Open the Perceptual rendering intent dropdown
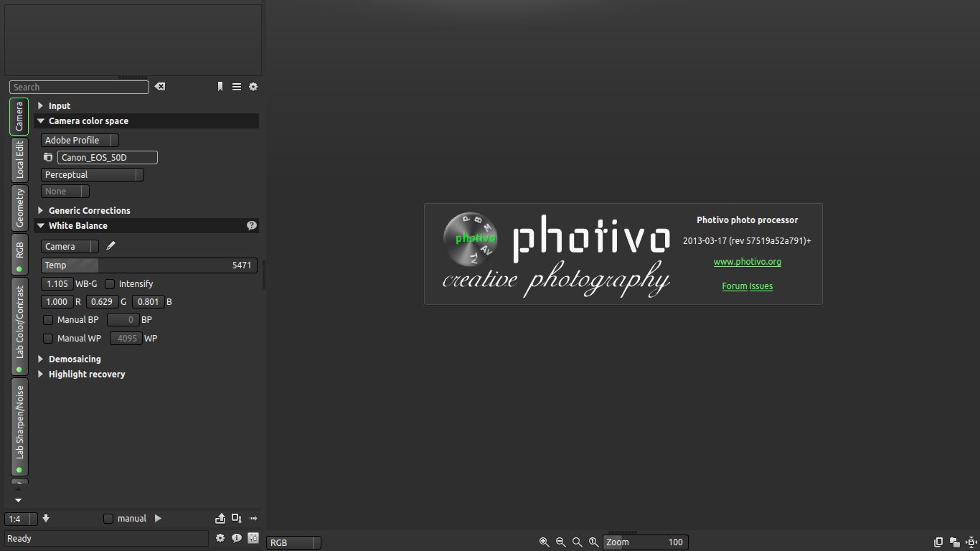 [92, 175]
